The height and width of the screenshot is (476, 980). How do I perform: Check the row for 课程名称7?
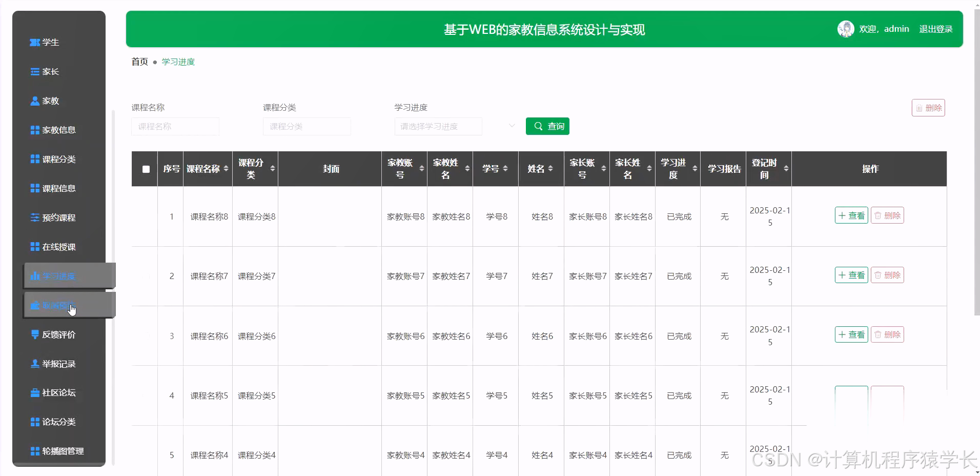click(x=145, y=276)
